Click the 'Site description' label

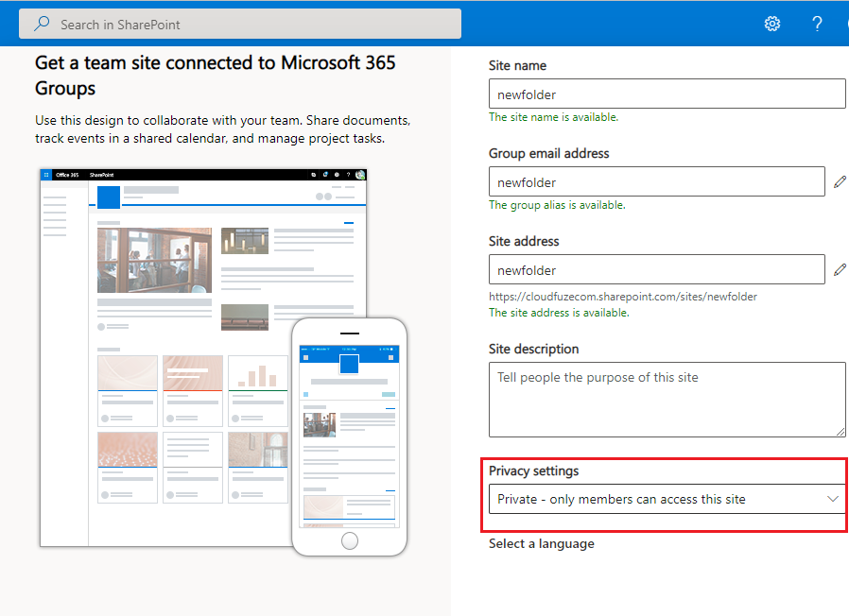point(534,350)
